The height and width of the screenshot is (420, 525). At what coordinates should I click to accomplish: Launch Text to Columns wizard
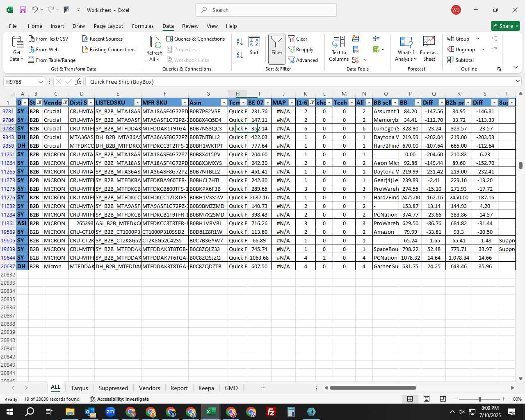point(339,49)
